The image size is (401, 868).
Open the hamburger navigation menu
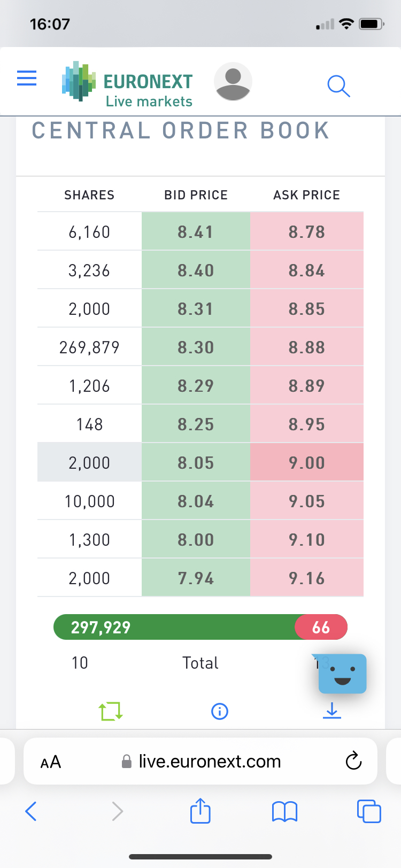[27, 79]
